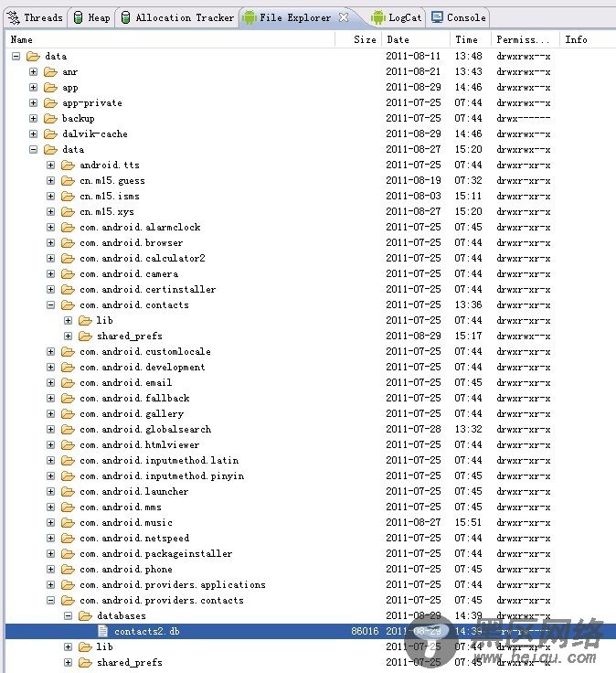This screenshot has height=673, width=616.
Task: Click the LogCat android icon
Action: pos(378,17)
